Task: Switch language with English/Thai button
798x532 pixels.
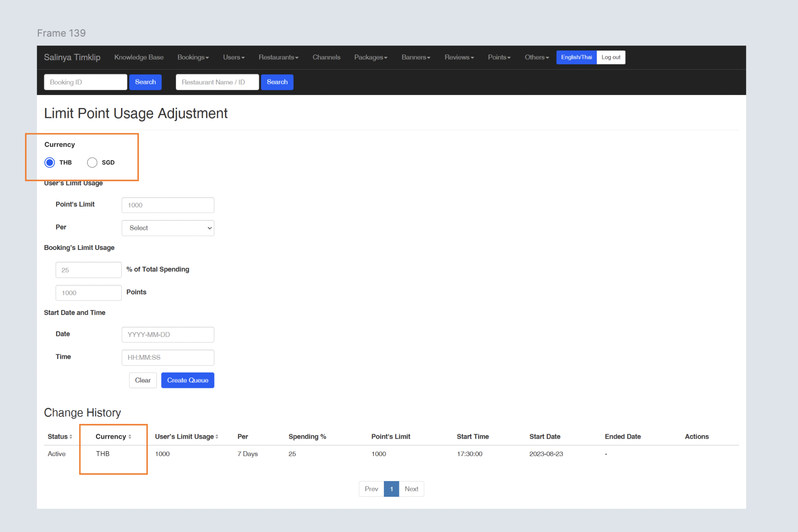Action: [576, 57]
